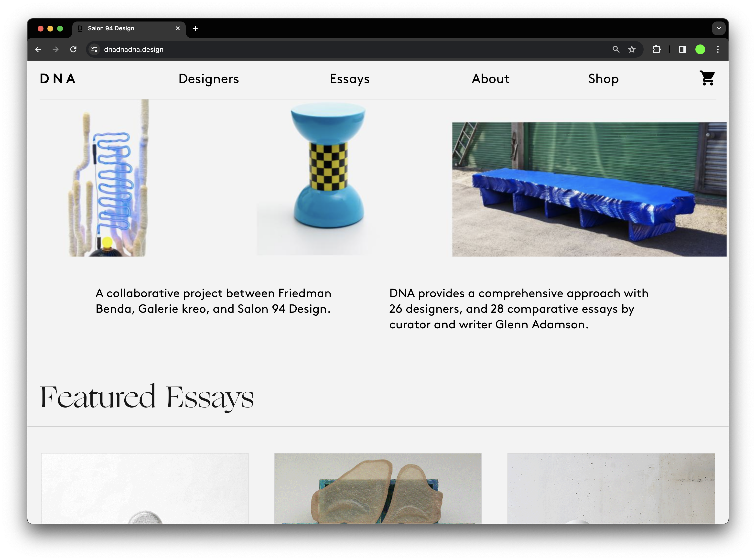Click the address bar URL field
This screenshot has height=560, width=756.
(x=305, y=50)
